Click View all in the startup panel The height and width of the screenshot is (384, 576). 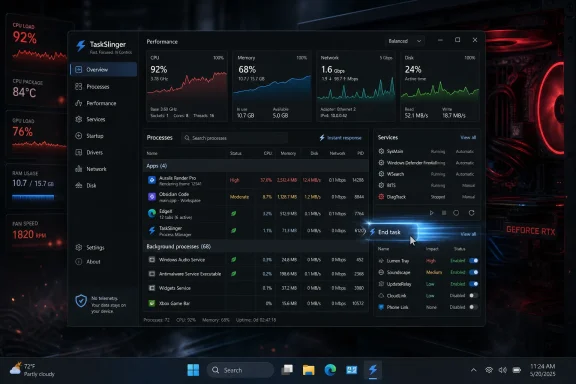pyautogui.click(x=468, y=234)
